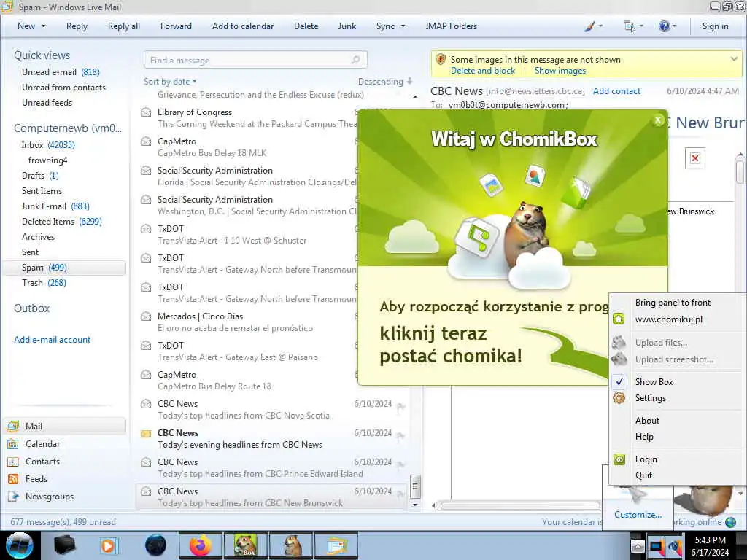Click Sign in button
The height and width of the screenshot is (560, 747).
click(715, 26)
